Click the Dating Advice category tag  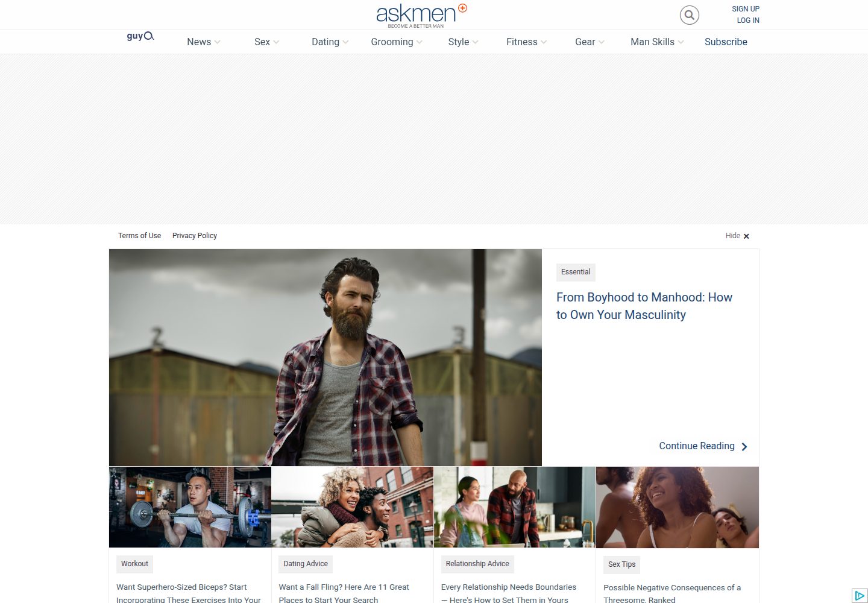click(x=306, y=564)
